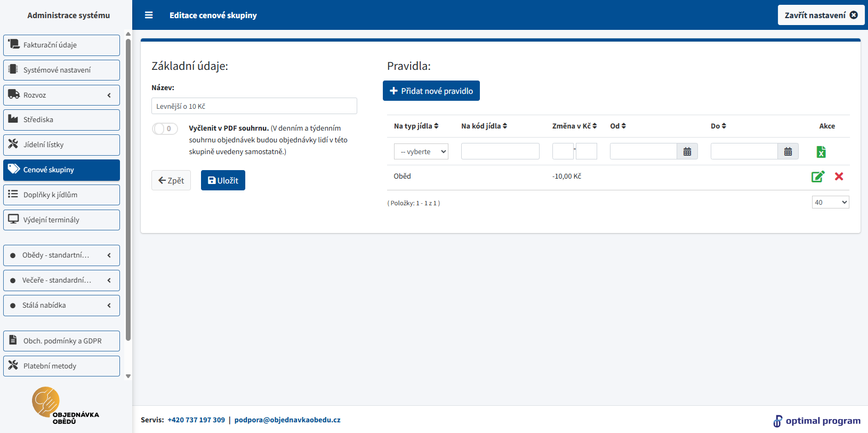Toggle Vyčlenit v PDF souhrnu switch
This screenshot has height=433, width=868.
165,129
